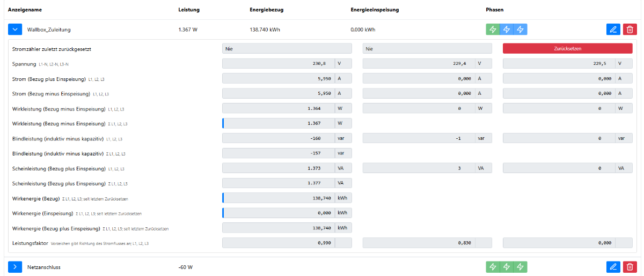The height and width of the screenshot is (276, 644).
Task: Delete the Wallbox_Zuleitung meter
Action: coord(630,29)
